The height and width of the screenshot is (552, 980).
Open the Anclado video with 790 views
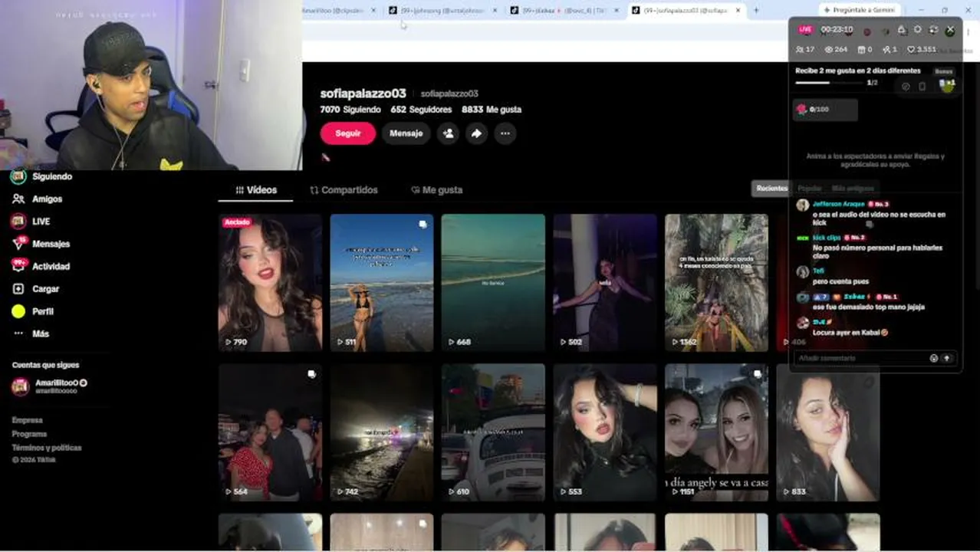[270, 282]
